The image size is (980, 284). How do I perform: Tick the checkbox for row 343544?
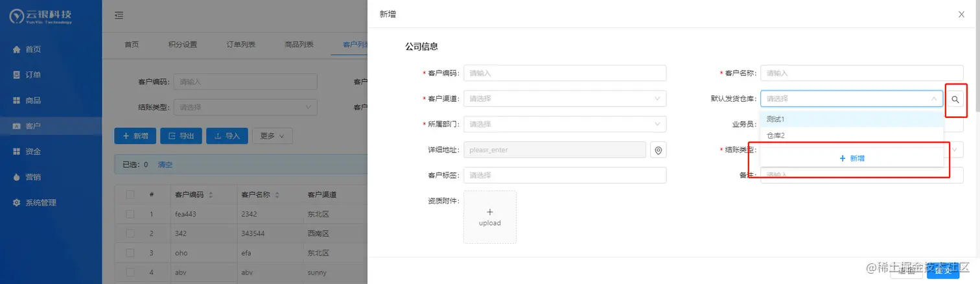tap(130, 233)
